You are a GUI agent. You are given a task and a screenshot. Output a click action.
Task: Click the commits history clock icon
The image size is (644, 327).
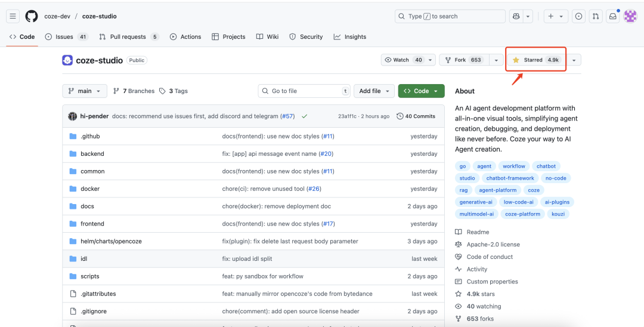(400, 116)
